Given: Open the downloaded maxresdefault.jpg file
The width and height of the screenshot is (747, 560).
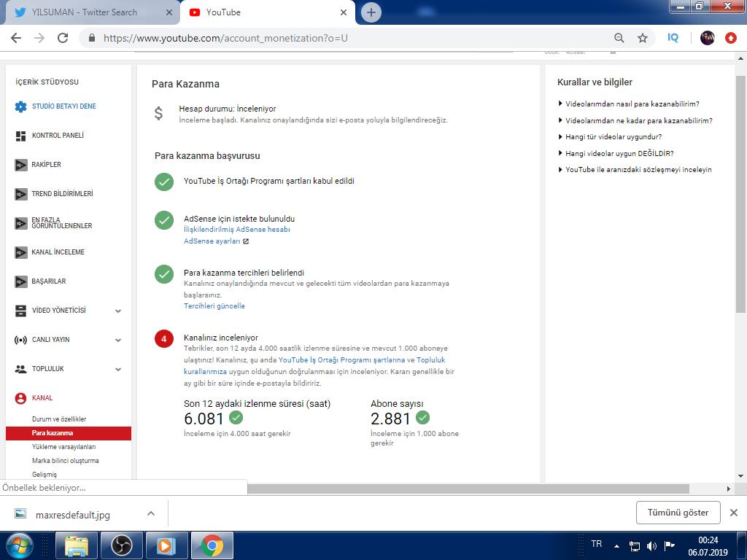Looking at the screenshot, I should (72, 515).
